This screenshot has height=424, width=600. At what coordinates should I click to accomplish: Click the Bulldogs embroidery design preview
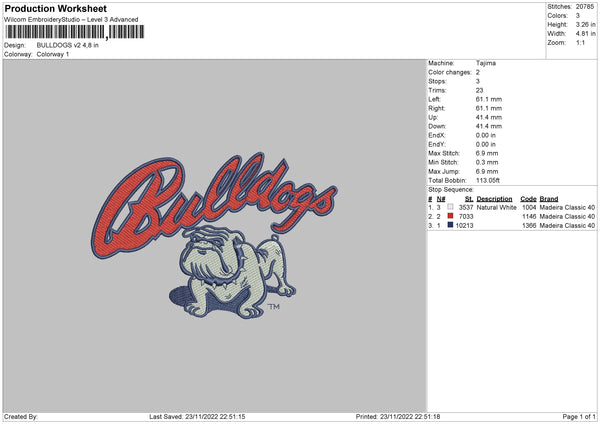coord(214,236)
